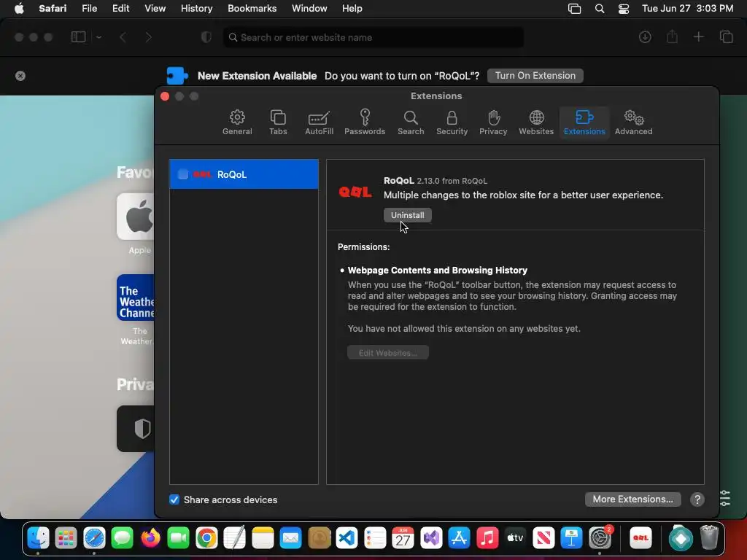Click the help question mark button
This screenshot has height=560, width=747.
[697, 499]
